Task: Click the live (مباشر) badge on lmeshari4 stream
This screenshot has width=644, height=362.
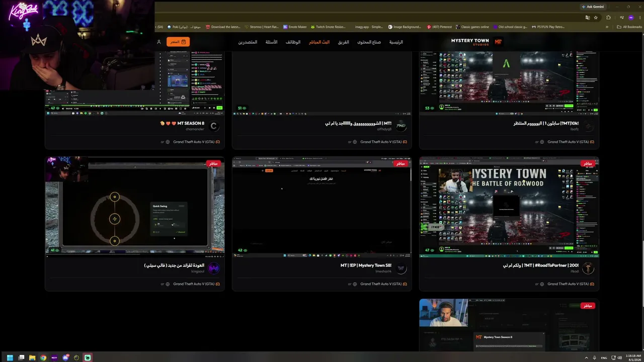Action: tap(400, 163)
